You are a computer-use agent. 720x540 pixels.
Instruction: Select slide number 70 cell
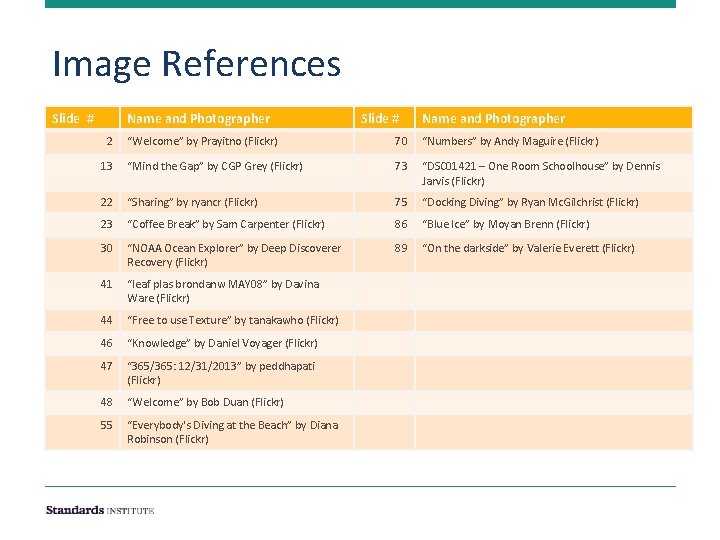click(x=384, y=142)
